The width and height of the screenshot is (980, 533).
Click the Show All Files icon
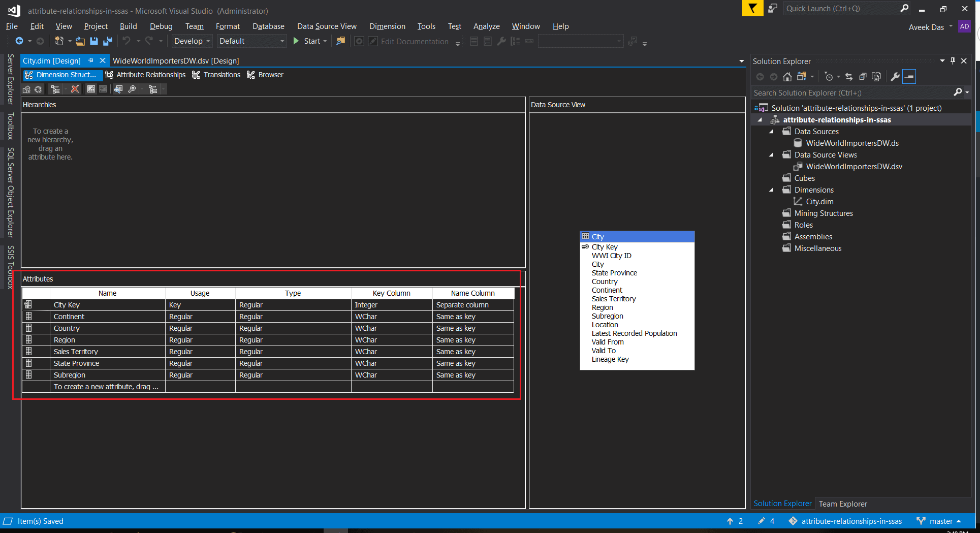(x=876, y=77)
